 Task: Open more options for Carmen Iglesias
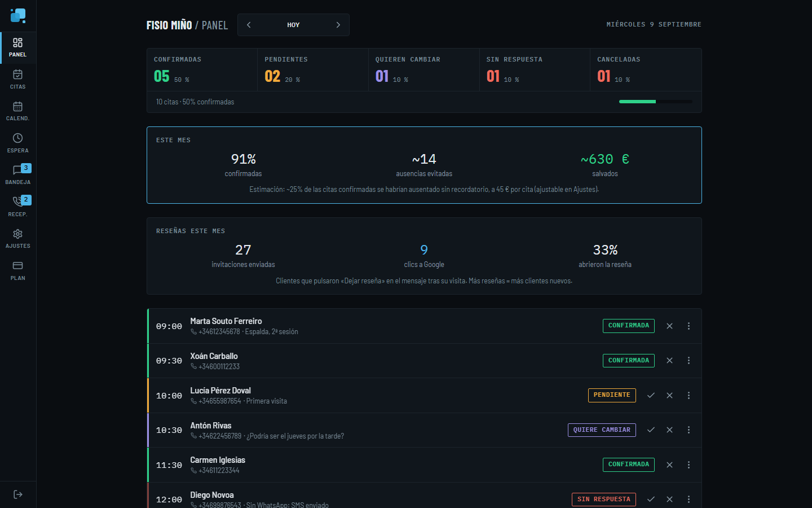point(689,465)
